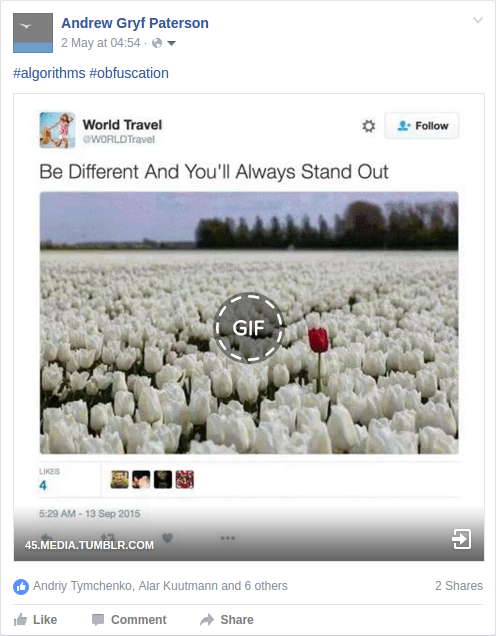View who shared via 2 Shares
496x636 pixels.
coord(459,586)
